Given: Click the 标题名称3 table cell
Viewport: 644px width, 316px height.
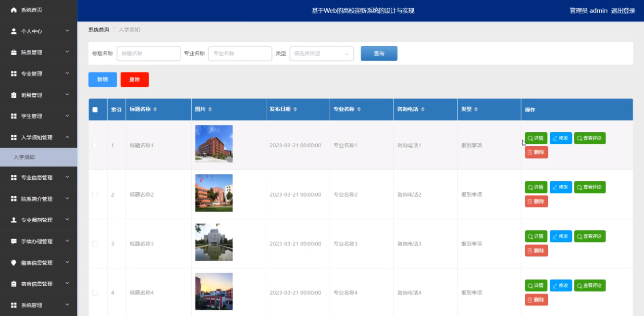Looking at the screenshot, I should [159, 243].
